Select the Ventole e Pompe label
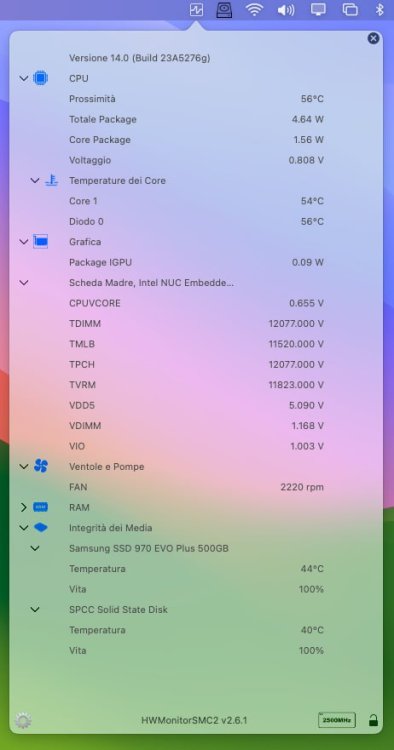This screenshot has height=750, width=394. (x=107, y=466)
